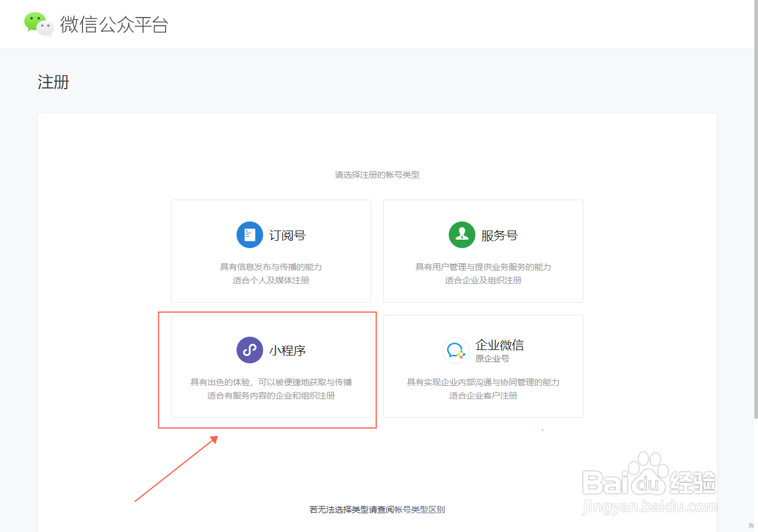Click text 适合个人及媒体注册
Image resolution: width=758 pixels, height=532 pixels.
click(271, 280)
